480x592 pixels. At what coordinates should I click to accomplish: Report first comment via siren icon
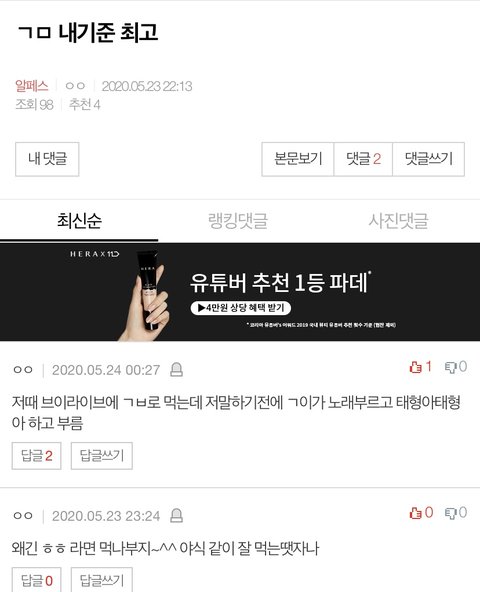(x=176, y=370)
